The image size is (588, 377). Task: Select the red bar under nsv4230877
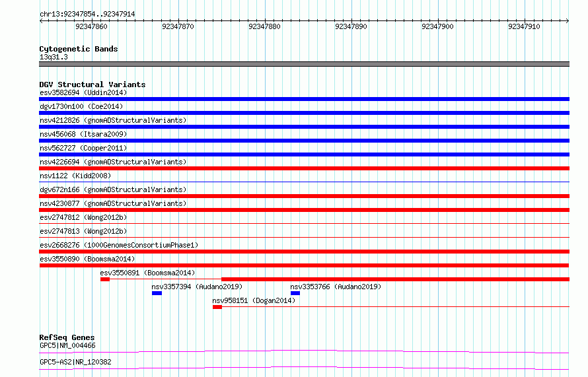[x=304, y=210]
